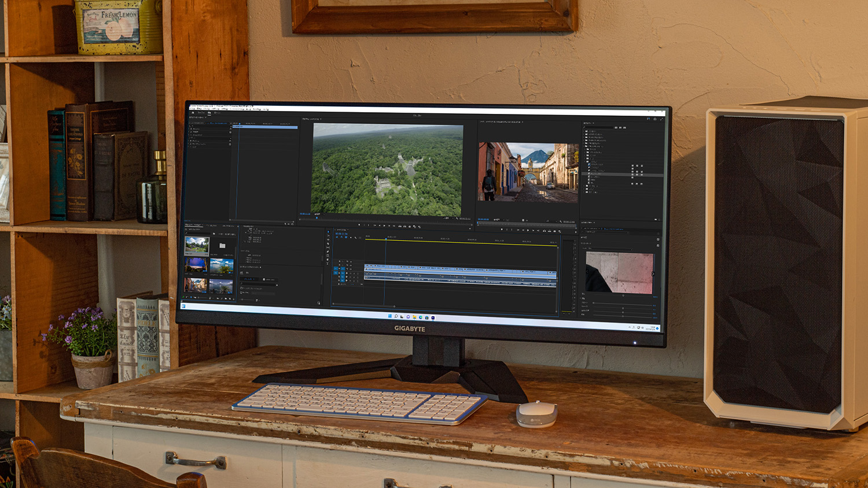Solo the first audio track in timeline
The height and width of the screenshot is (488, 868).
(354, 273)
